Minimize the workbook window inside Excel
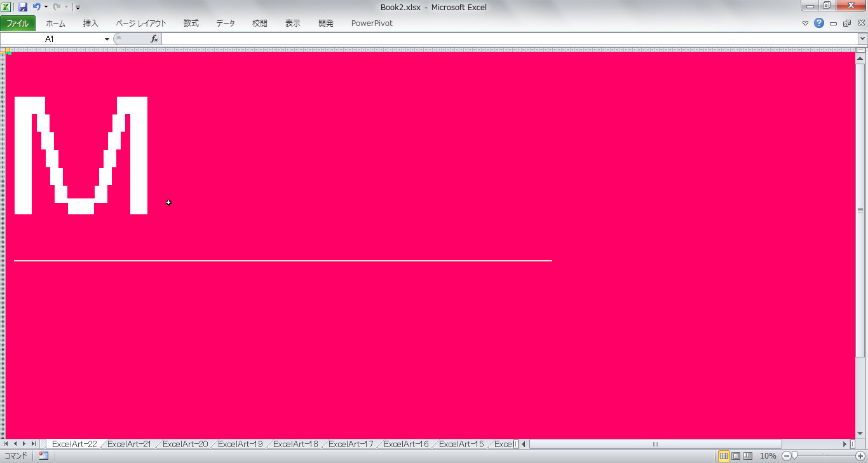The image size is (868, 463). [833, 24]
